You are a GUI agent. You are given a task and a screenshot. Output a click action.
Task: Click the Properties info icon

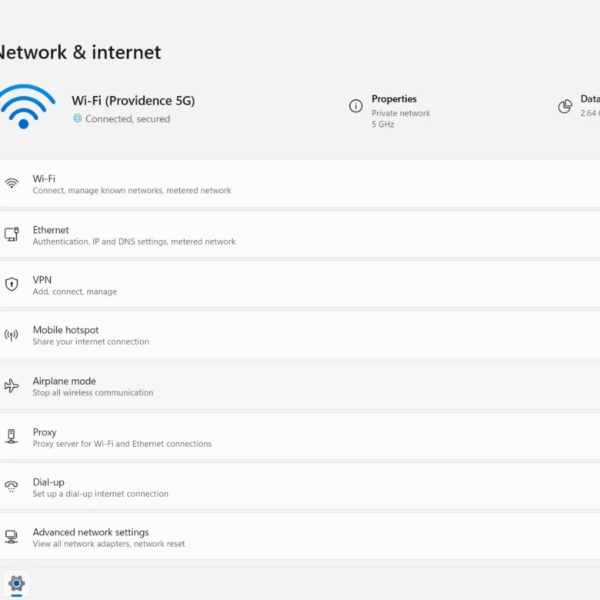coord(355,106)
